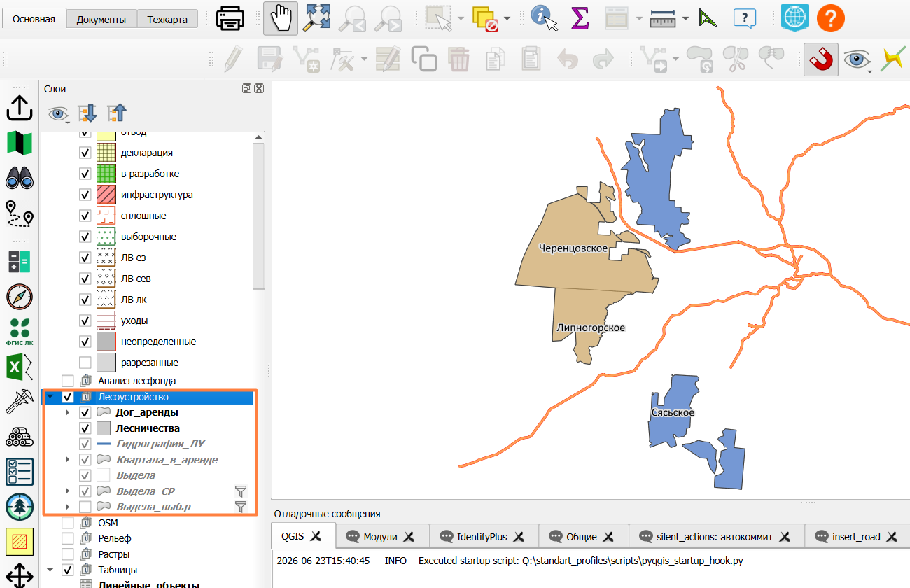Open the IdentifyPlus messages tab

(482, 537)
